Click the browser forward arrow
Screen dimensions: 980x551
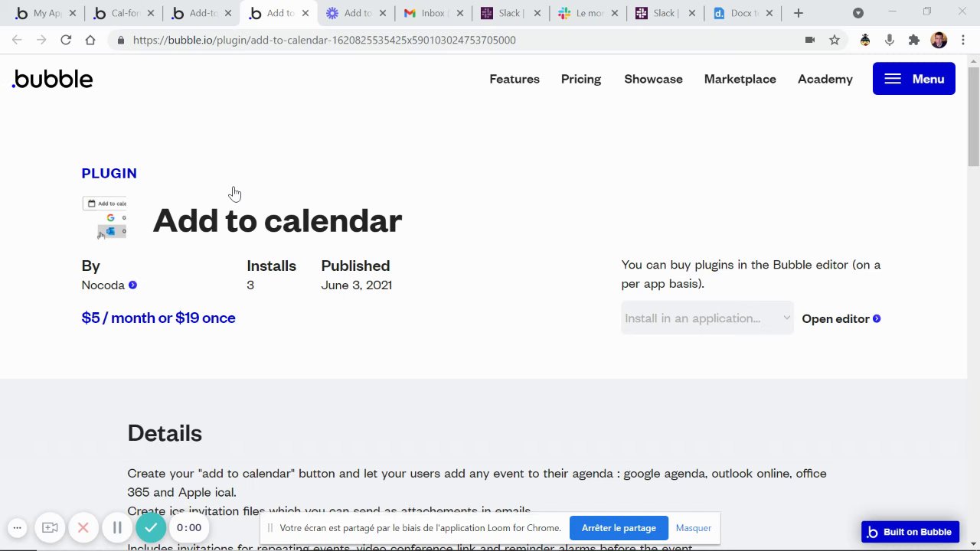click(x=41, y=40)
